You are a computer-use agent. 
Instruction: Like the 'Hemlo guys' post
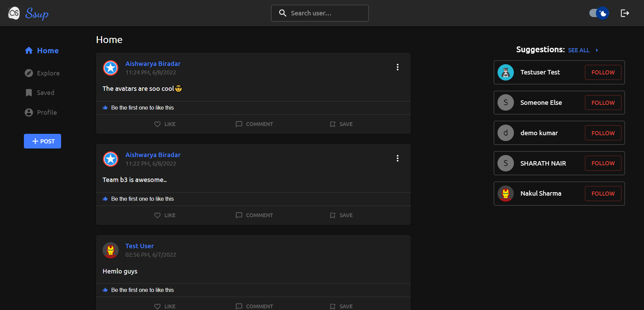point(165,306)
